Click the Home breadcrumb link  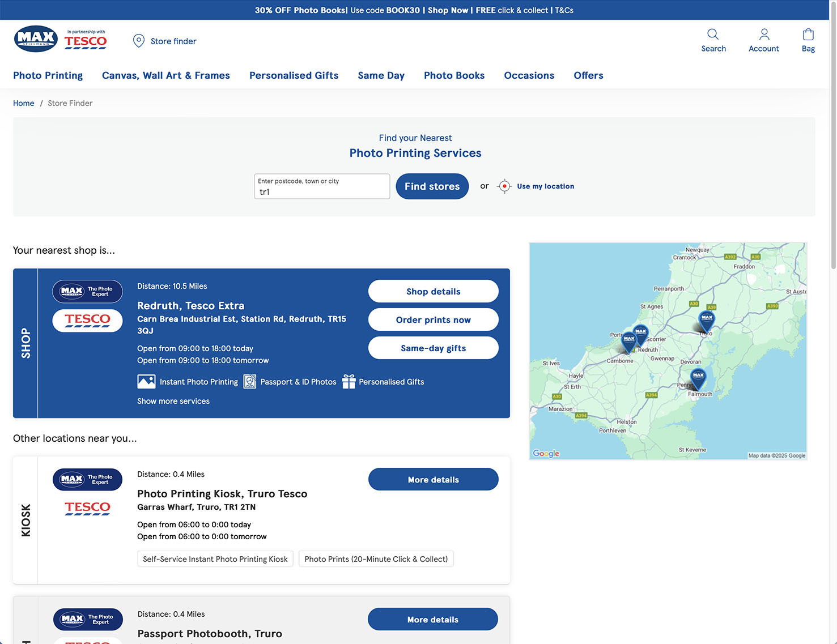pos(23,103)
